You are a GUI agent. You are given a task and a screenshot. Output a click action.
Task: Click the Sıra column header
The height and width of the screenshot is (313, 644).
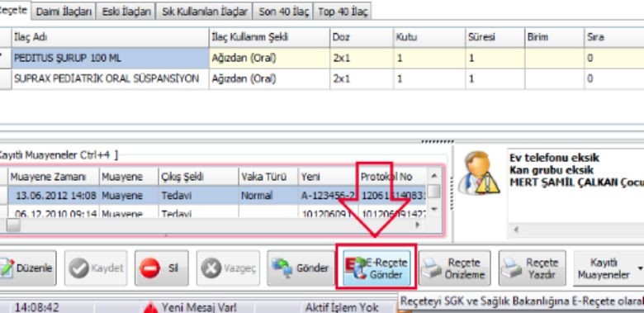pyautogui.click(x=614, y=37)
